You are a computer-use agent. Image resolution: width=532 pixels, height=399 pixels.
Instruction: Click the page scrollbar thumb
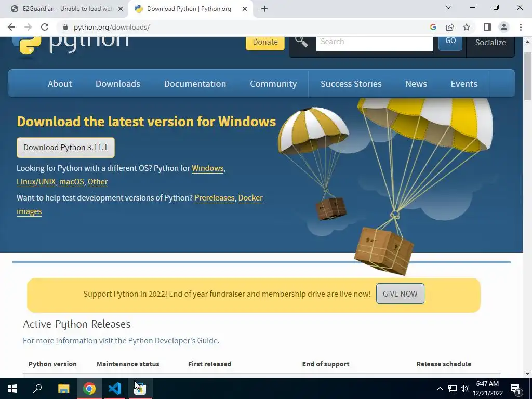point(528,76)
